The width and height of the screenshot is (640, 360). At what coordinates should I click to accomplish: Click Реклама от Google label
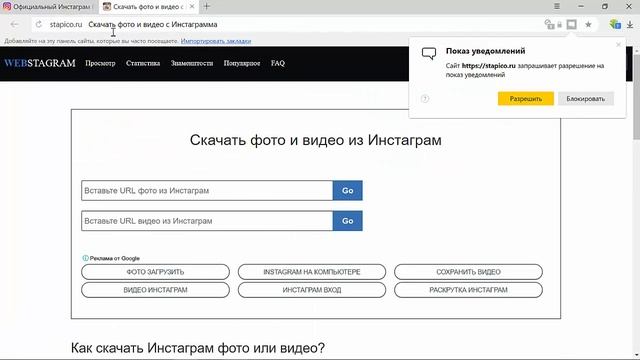(115, 258)
